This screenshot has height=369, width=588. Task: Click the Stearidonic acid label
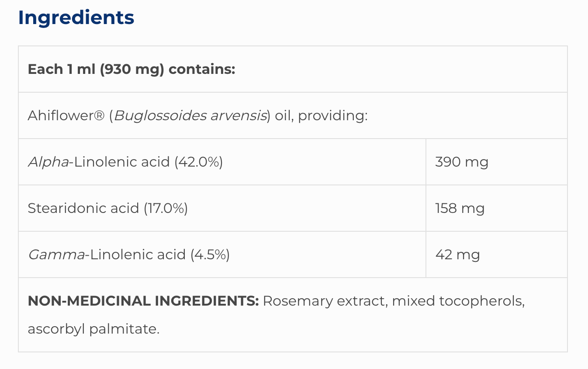point(83,208)
